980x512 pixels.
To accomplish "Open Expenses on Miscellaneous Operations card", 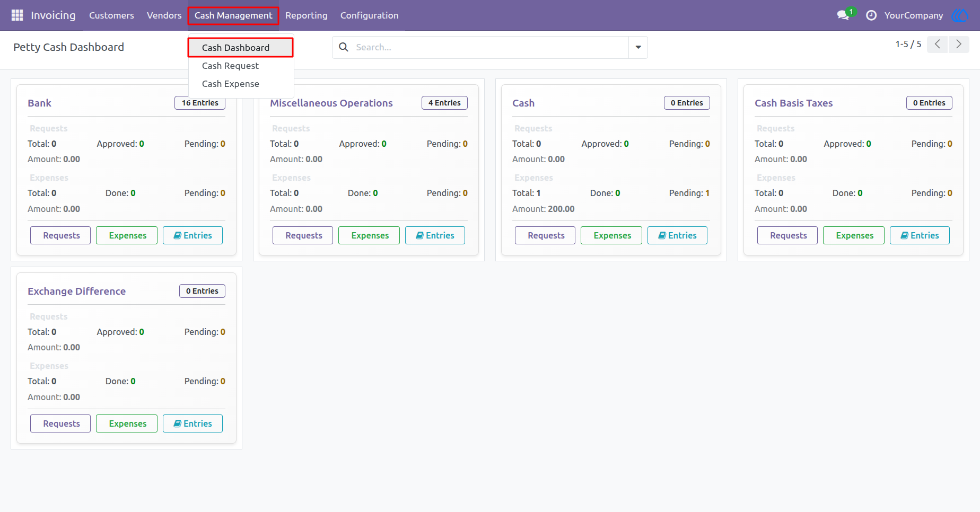I will tap(369, 235).
